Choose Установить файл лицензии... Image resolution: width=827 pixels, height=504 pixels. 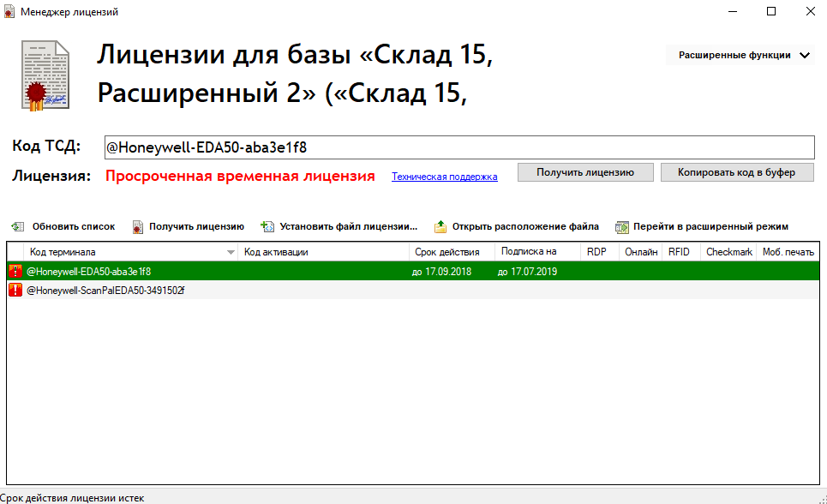click(x=339, y=226)
